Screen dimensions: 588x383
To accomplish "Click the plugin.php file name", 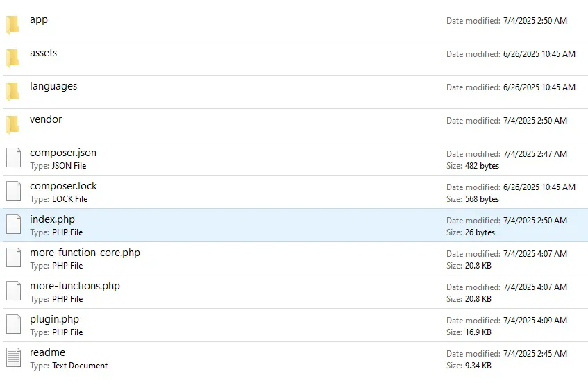I will pos(54,319).
